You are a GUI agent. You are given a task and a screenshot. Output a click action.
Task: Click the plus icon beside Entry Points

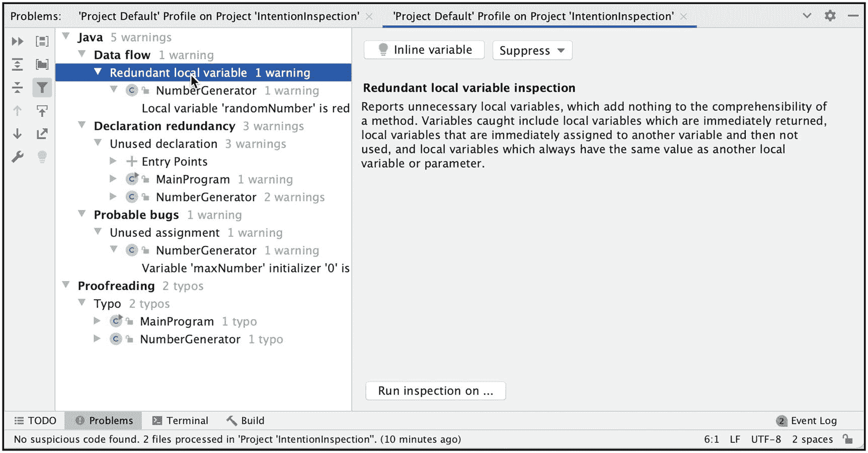point(131,161)
